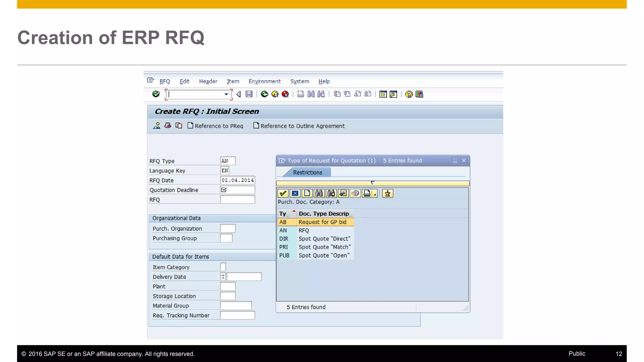Click the Copy document icon beside Reference to PReq
Screen dimensions: 644x362
tap(179, 126)
